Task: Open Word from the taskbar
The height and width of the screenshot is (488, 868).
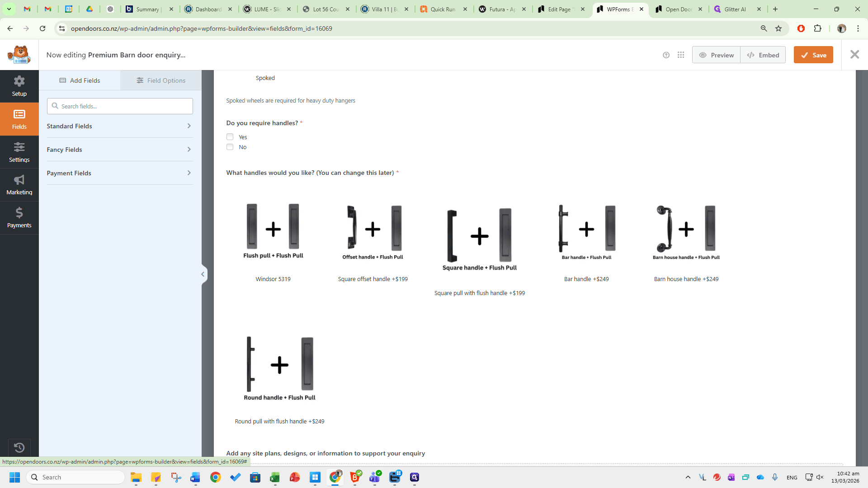Action: point(195,477)
